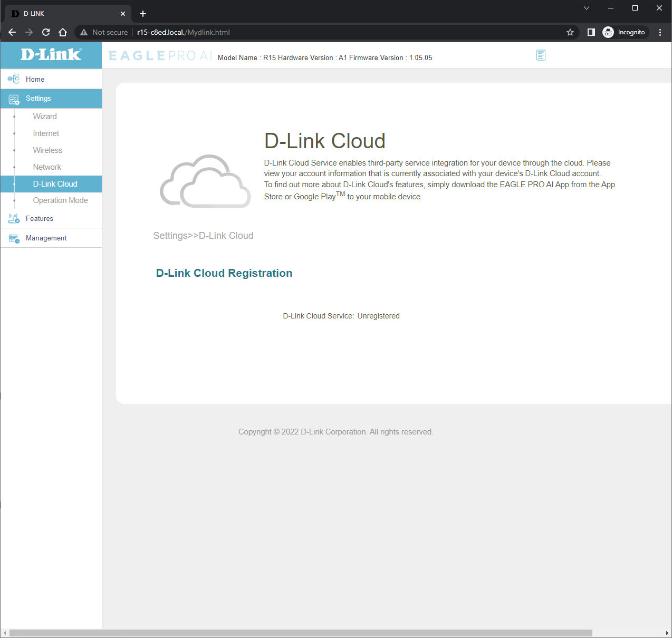This screenshot has width=672, height=638.
Task: Click the copyright footer text
Action: pos(335,432)
